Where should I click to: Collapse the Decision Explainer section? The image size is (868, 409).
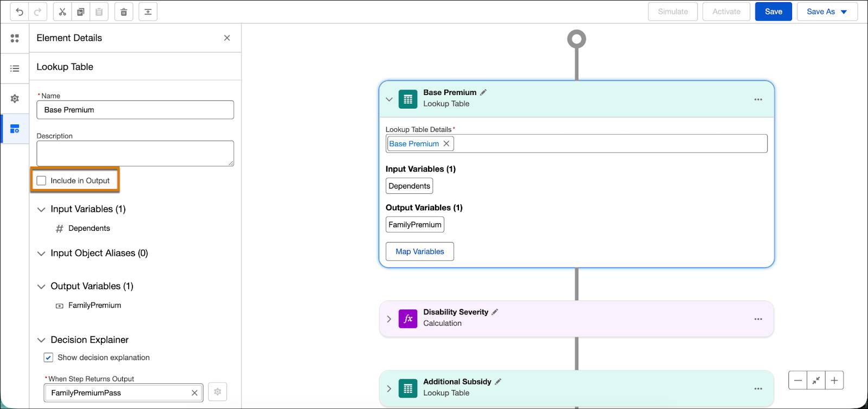(41, 340)
